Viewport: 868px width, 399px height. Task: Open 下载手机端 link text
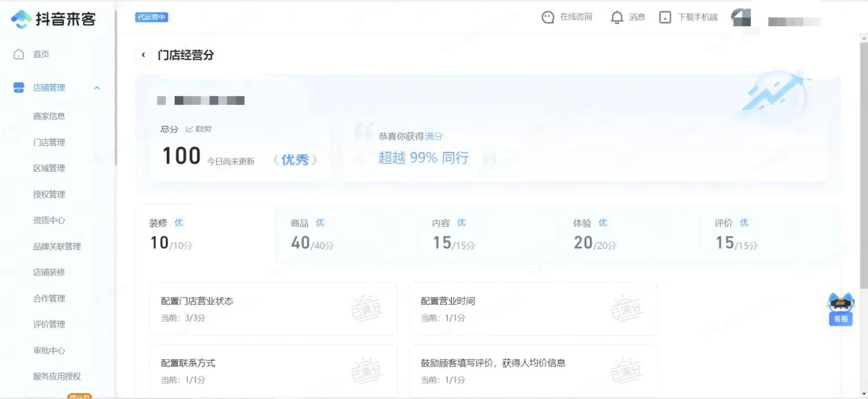[697, 17]
